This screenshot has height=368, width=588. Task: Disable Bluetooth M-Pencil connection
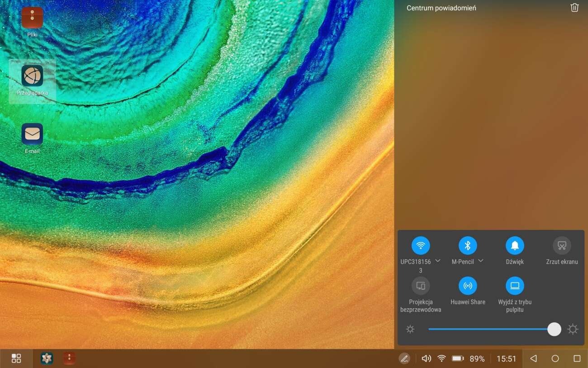468,245
